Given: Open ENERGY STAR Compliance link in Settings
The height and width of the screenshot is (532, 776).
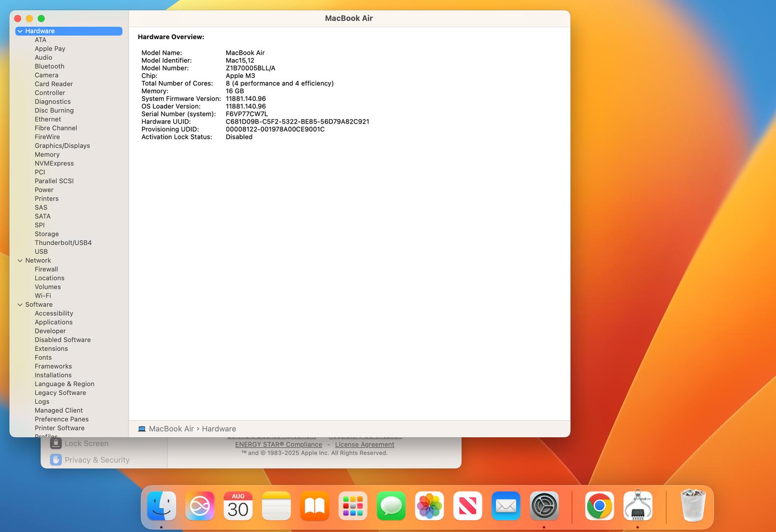Looking at the screenshot, I should [279, 444].
